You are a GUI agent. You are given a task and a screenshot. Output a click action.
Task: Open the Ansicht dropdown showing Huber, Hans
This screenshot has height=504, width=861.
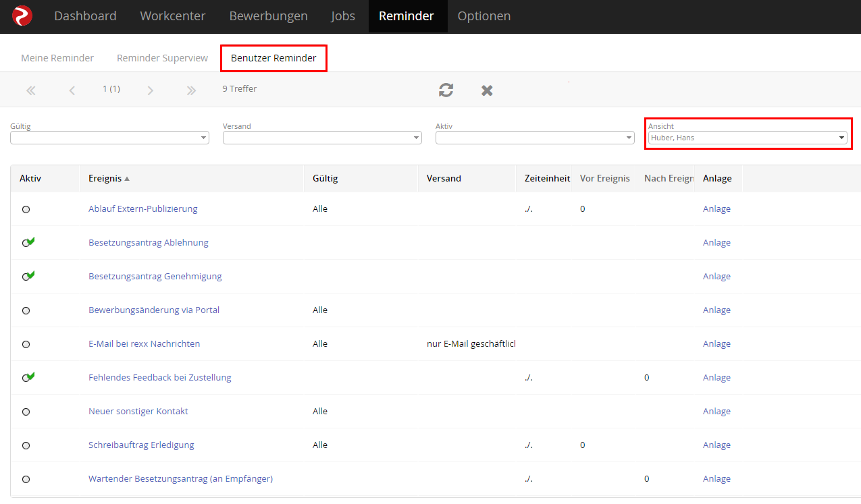[x=748, y=138]
